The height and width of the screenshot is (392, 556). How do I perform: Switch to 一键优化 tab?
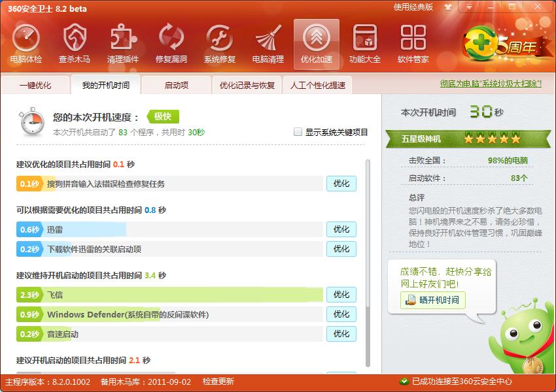[35, 85]
